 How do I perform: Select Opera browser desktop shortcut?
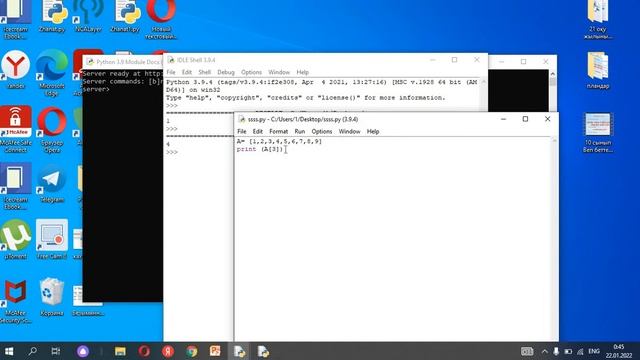(51, 129)
